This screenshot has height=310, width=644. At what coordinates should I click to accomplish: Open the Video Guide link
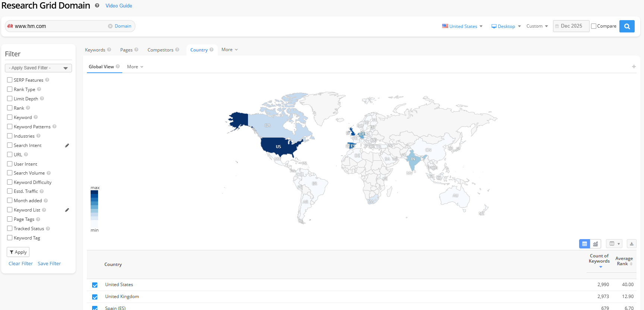[x=119, y=6]
